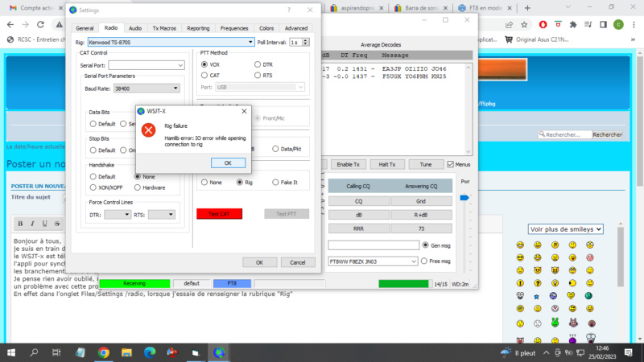Screen dimensions: 644x362
Task: Open the Voir plus de smileys dropdown
Action: pyautogui.click(x=566, y=229)
